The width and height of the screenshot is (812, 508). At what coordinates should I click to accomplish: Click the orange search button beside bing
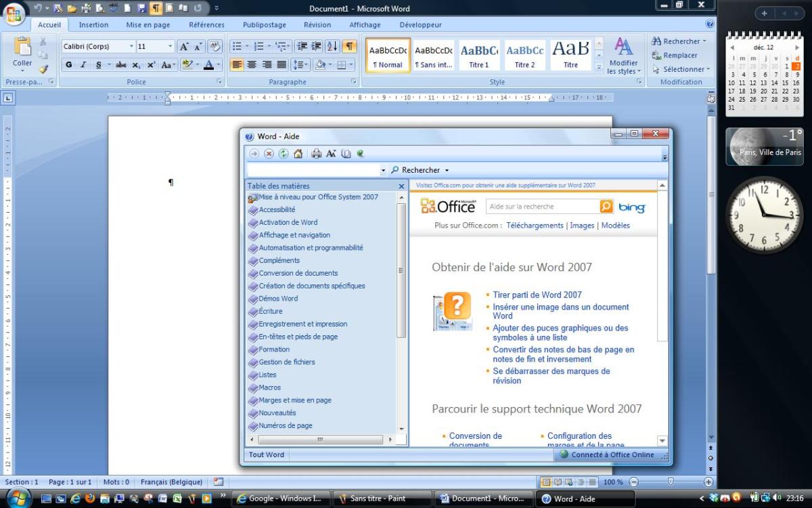pyautogui.click(x=606, y=207)
